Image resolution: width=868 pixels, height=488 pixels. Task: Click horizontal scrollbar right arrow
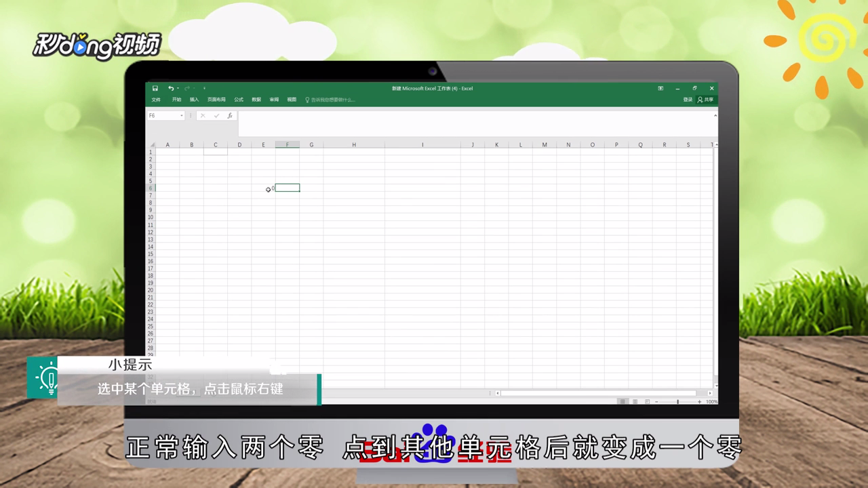(x=709, y=393)
